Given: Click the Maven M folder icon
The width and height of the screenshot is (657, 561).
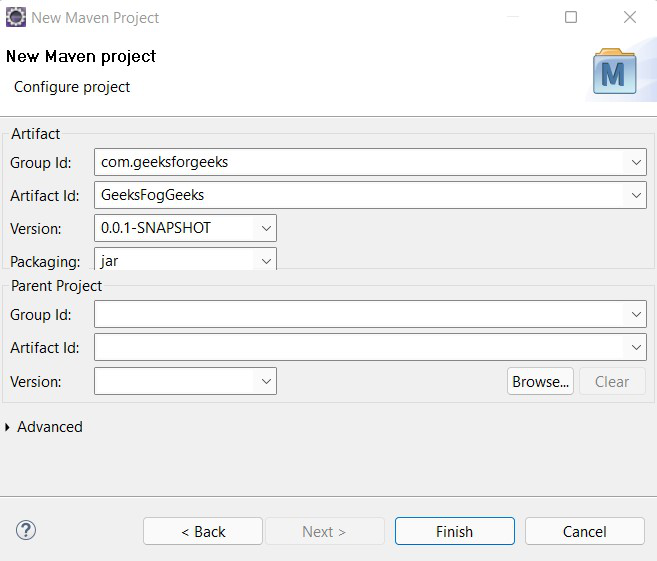Looking at the screenshot, I should click(614, 71).
